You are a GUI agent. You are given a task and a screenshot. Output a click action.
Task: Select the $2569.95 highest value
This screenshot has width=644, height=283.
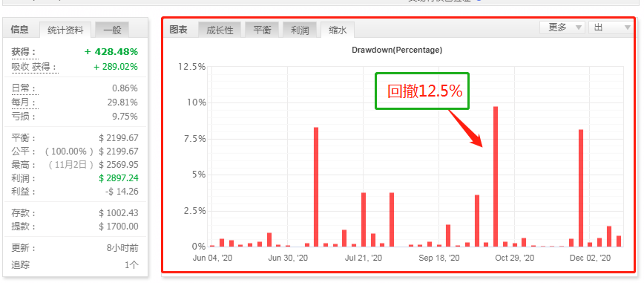pos(119,165)
